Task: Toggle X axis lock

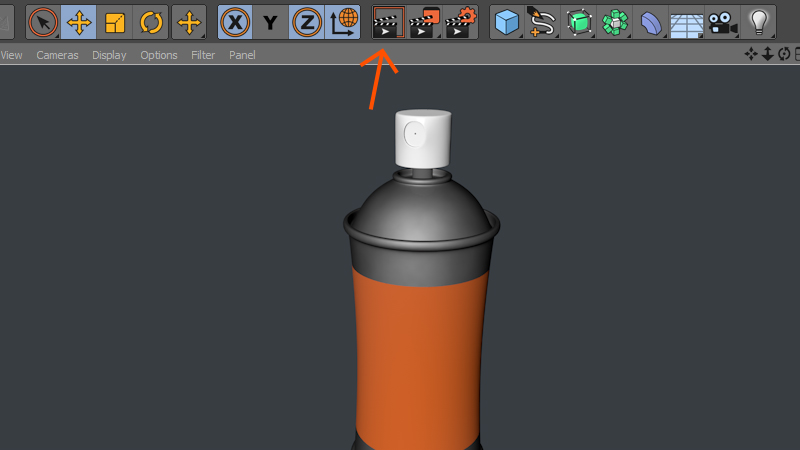Action: click(x=235, y=21)
